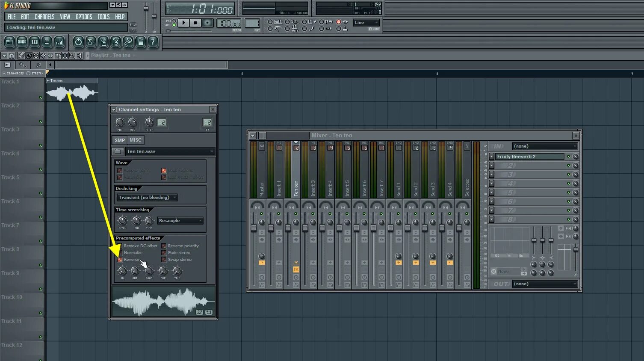Open the OPTIONS menu

pyautogui.click(x=84, y=17)
